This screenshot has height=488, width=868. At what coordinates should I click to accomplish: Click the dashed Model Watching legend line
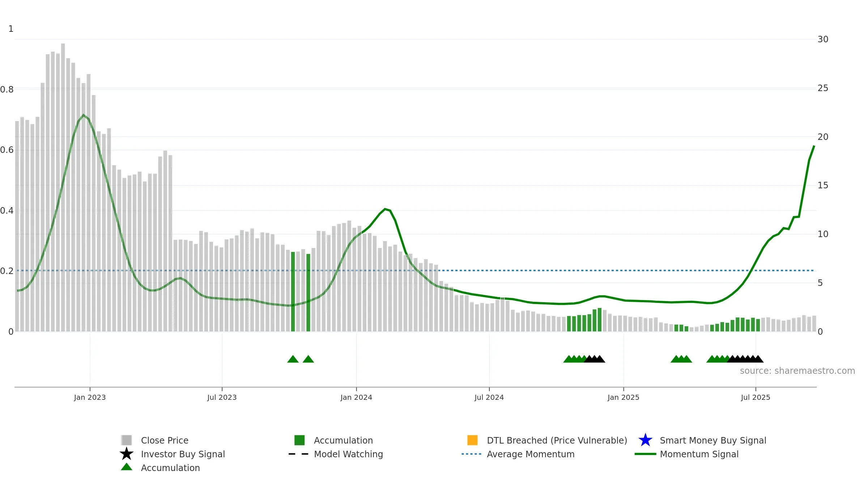pyautogui.click(x=299, y=454)
